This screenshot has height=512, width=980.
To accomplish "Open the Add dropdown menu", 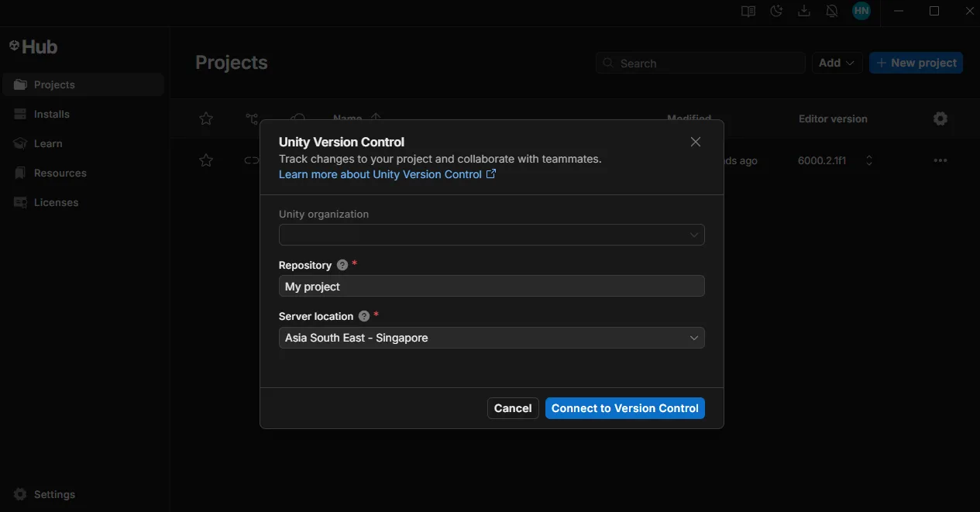I will 837,63.
